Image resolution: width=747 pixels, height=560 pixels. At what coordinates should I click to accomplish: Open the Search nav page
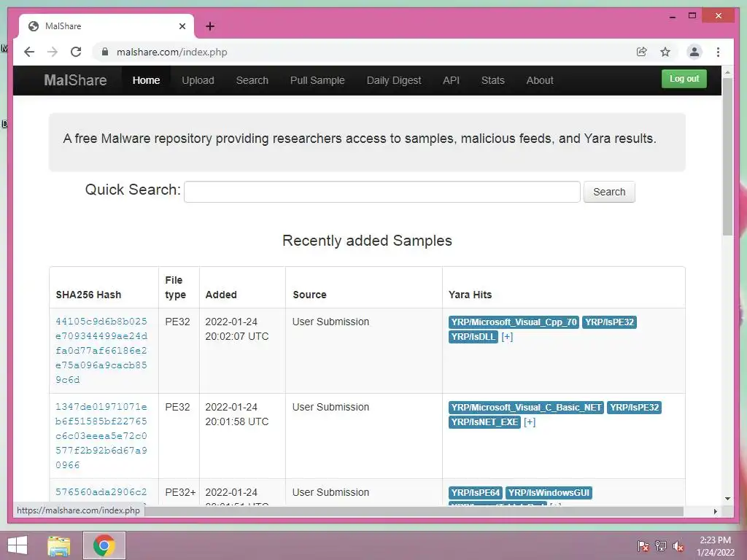(252, 80)
